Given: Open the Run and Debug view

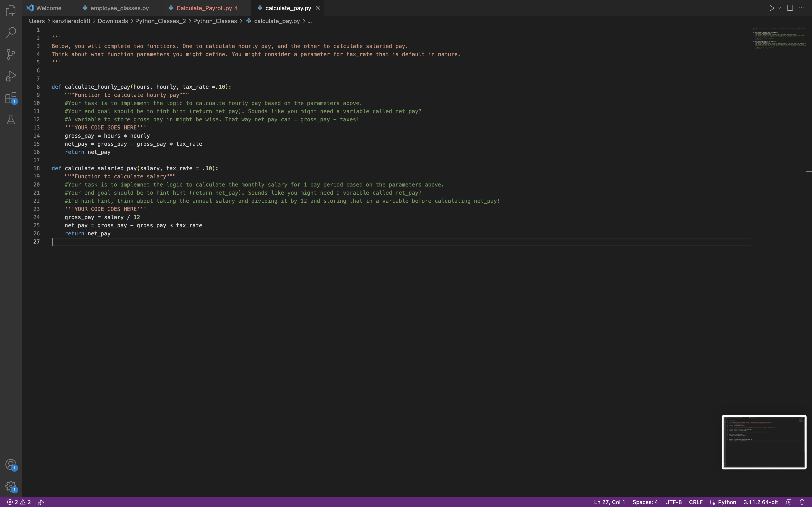Looking at the screenshot, I should coord(11,76).
